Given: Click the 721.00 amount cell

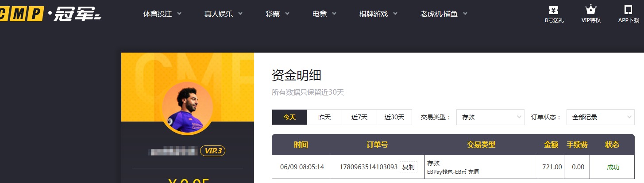Looking at the screenshot, I should point(552,167).
